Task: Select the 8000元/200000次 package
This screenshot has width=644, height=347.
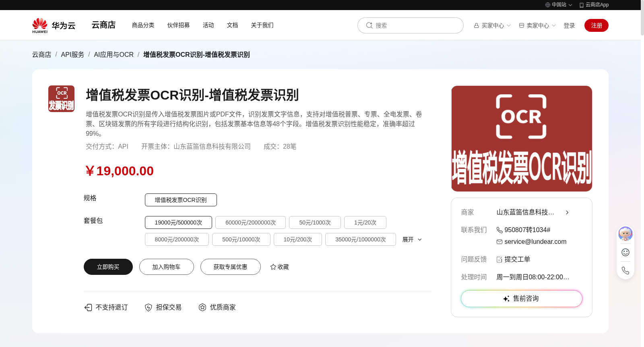Action: tap(177, 239)
